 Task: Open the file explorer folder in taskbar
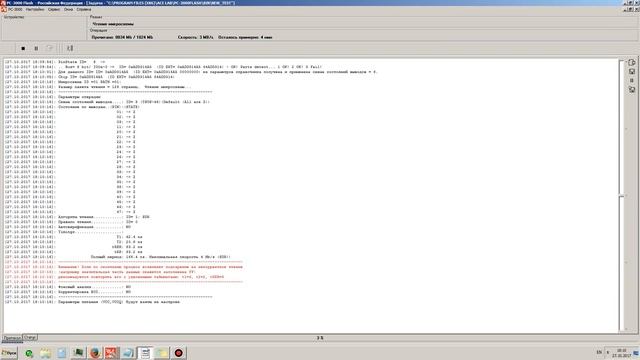point(45,353)
